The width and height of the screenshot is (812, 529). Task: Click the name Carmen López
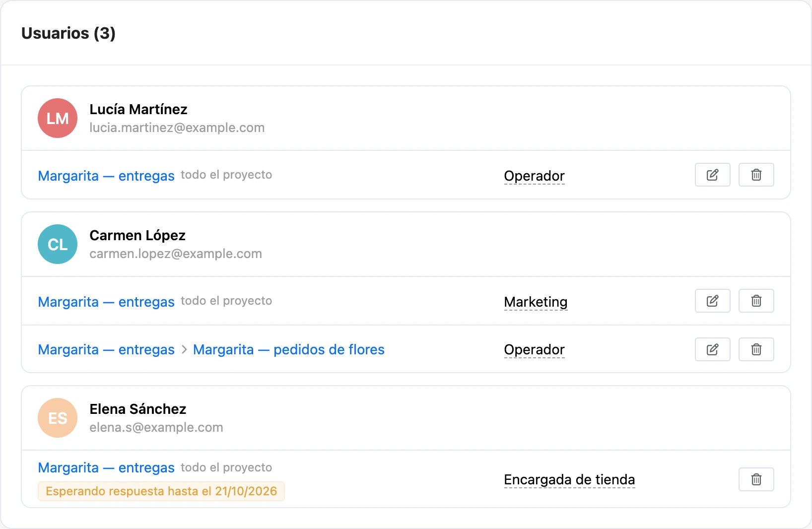click(x=137, y=235)
